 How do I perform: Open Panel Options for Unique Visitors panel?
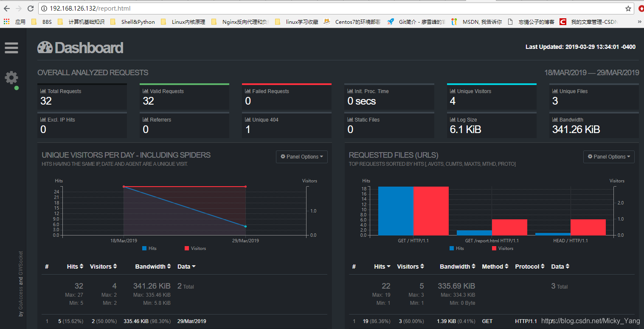click(302, 157)
